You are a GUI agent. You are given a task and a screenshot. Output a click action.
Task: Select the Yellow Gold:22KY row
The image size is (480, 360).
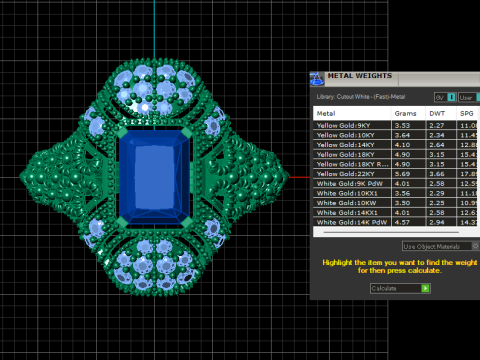click(x=396, y=174)
